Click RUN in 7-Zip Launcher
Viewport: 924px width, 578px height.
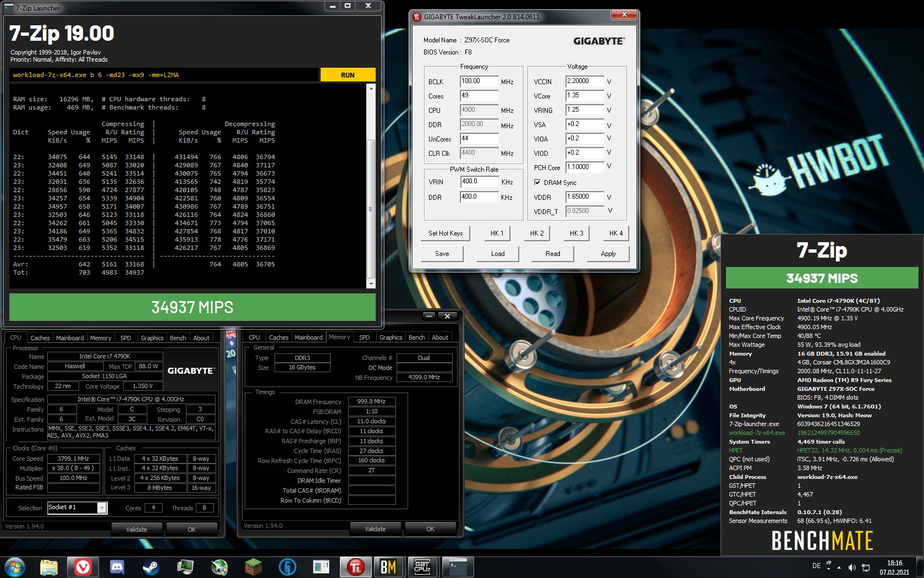[348, 75]
